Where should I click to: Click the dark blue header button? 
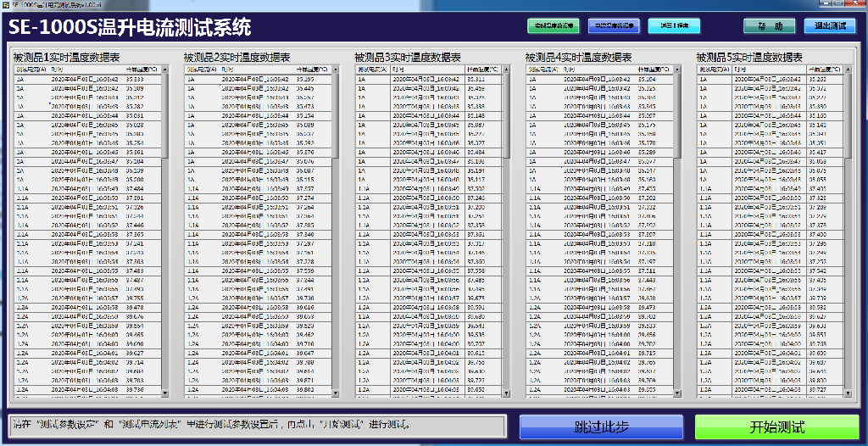614,26
